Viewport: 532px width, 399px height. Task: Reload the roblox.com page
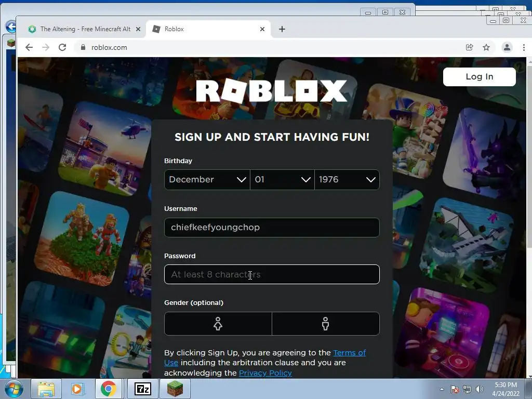pos(62,47)
